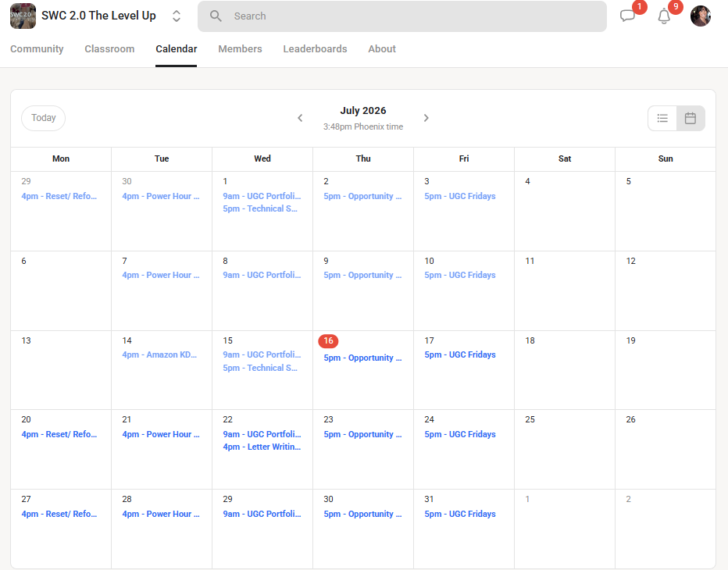Open the user profile avatar
728x570 pixels.
point(701,16)
